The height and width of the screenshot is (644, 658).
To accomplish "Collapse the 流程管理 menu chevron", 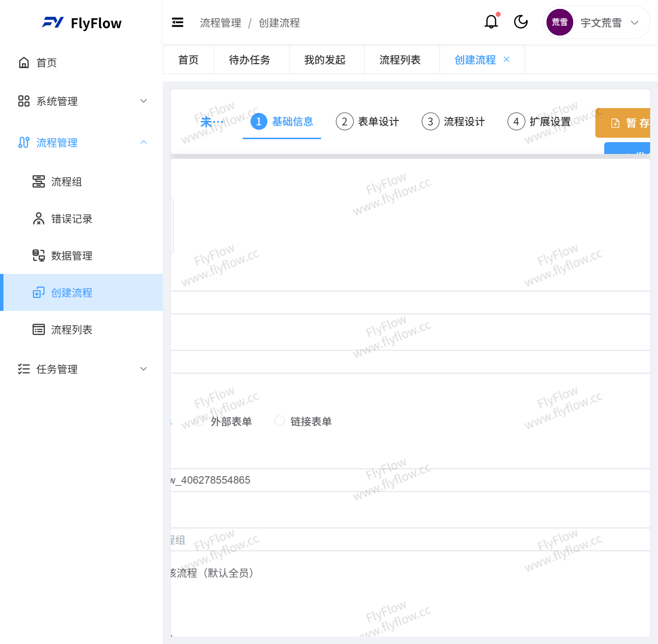I will pos(144,143).
